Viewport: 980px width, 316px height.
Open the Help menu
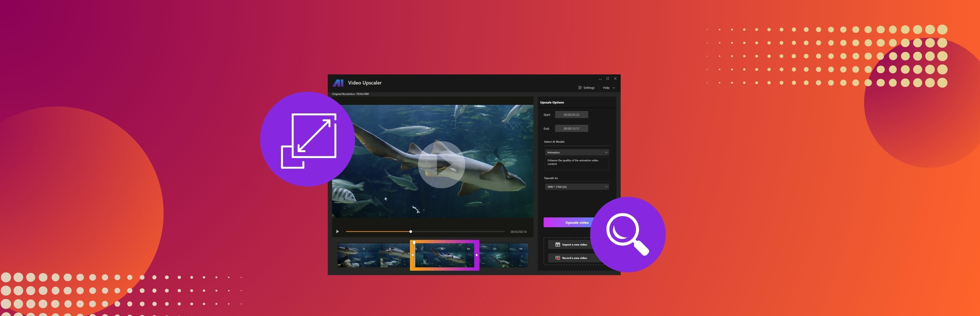[x=609, y=88]
